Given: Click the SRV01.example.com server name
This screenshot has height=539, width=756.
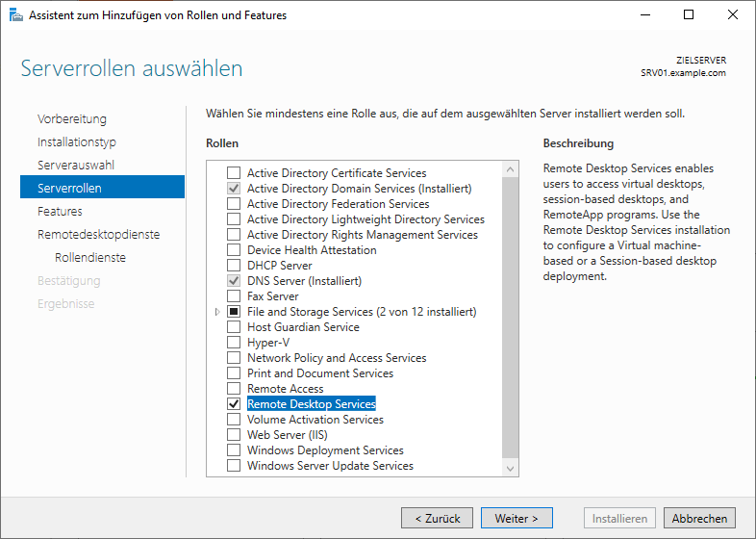Looking at the screenshot, I should coord(683,73).
